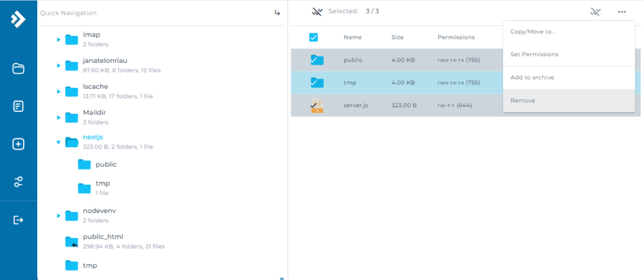Expand the imap folder tree arrow
The height and width of the screenshot is (280, 644).
click(58, 40)
